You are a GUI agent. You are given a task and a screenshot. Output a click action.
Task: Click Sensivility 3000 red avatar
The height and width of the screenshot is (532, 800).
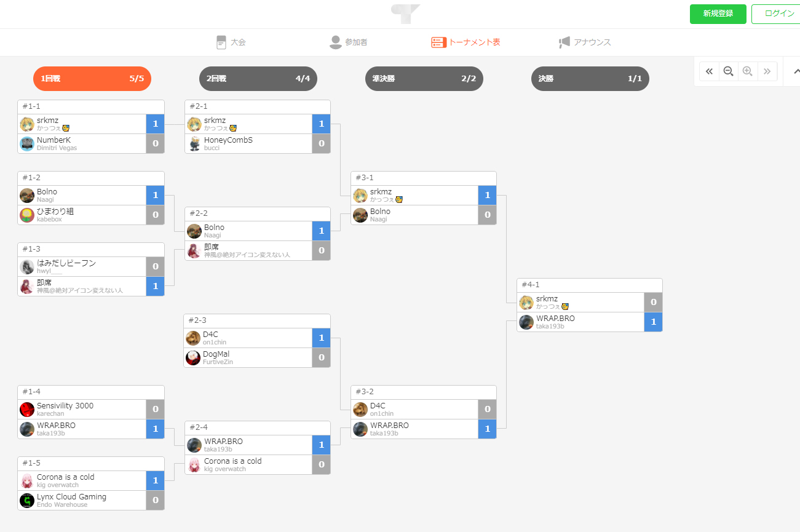[26, 410]
